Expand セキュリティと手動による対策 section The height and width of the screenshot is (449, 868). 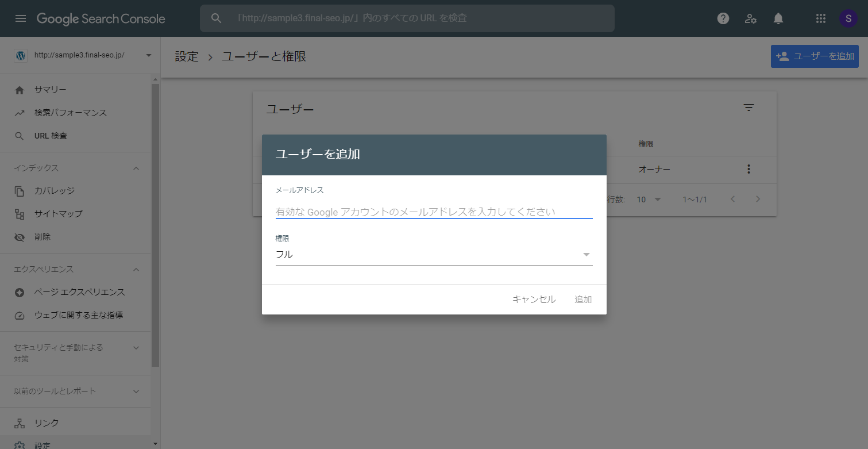click(136, 347)
